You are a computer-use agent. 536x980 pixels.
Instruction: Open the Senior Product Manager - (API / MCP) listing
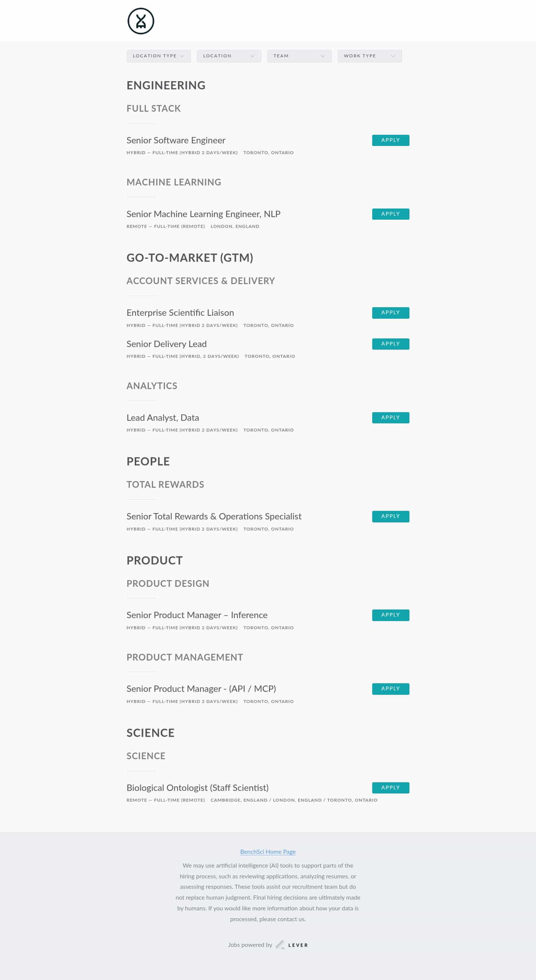pos(202,688)
